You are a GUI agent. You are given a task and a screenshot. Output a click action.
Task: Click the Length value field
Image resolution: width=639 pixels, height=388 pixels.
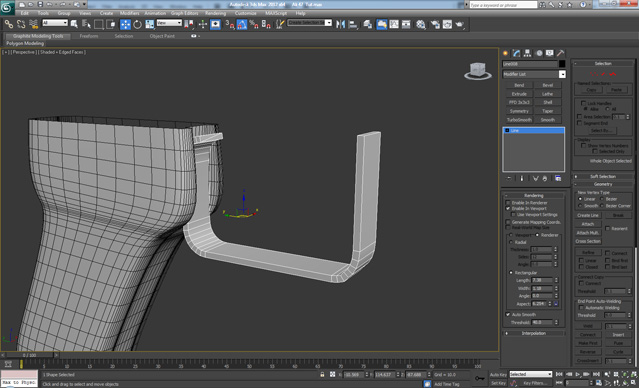pyautogui.click(x=542, y=280)
